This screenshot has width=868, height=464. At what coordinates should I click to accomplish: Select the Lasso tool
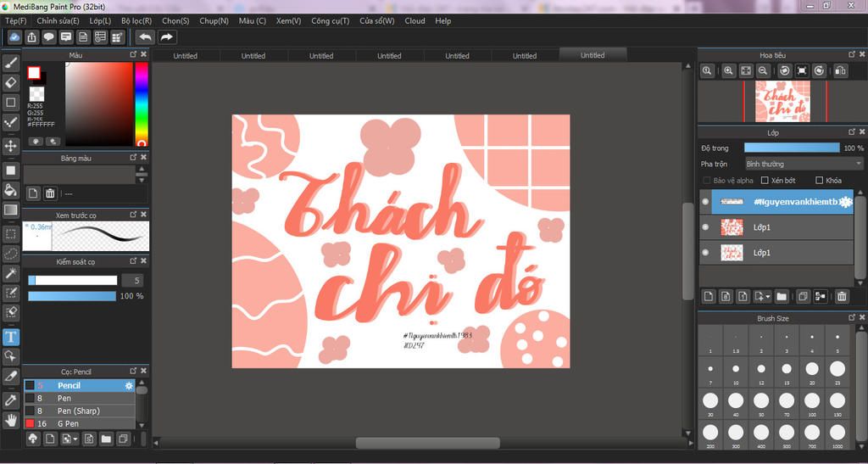pos(10,254)
